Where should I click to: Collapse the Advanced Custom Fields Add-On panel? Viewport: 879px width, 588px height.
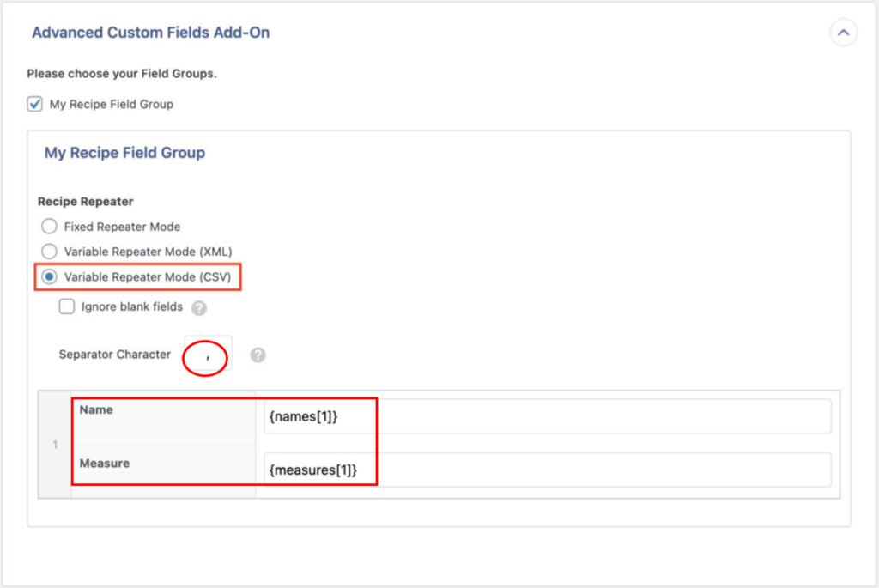click(843, 33)
